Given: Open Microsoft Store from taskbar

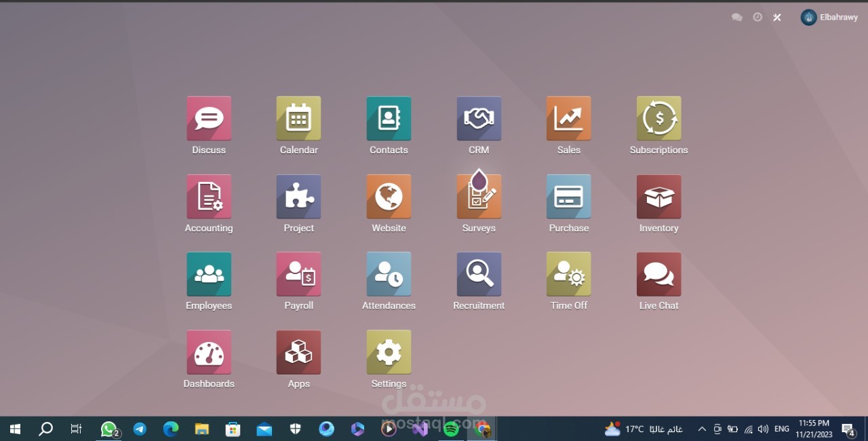Looking at the screenshot, I should click(x=233, y=429).
